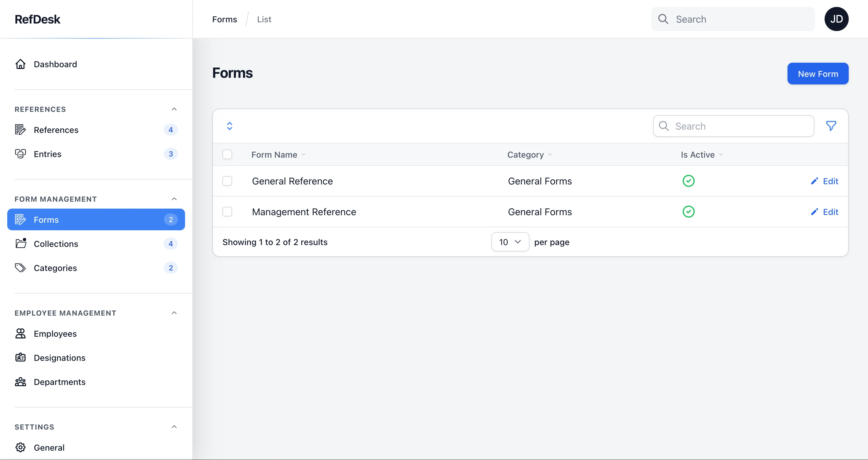Click the References count badge 4
Image resolution: width=868 pixels, height=460 pixels.
pos(171,130)
